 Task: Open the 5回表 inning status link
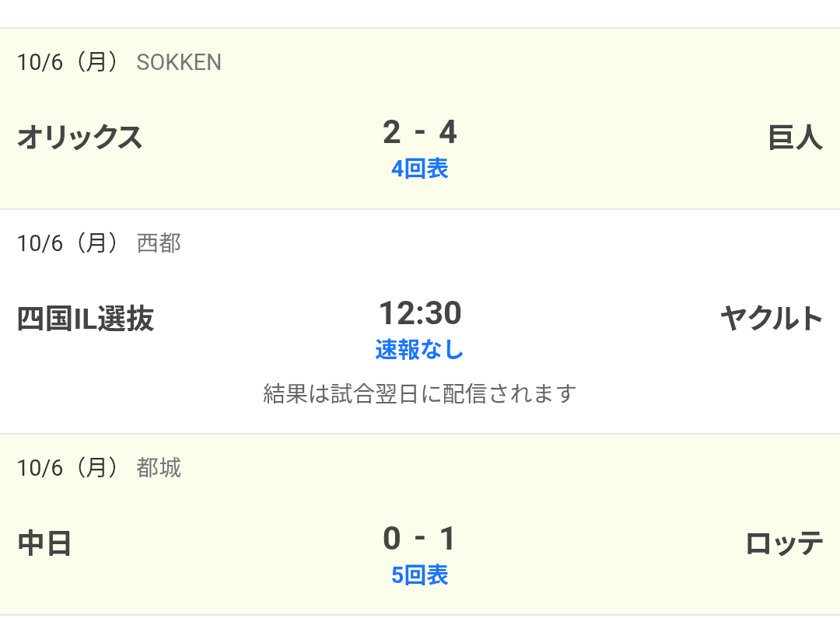pyautogui.click(x=419, y=575)
